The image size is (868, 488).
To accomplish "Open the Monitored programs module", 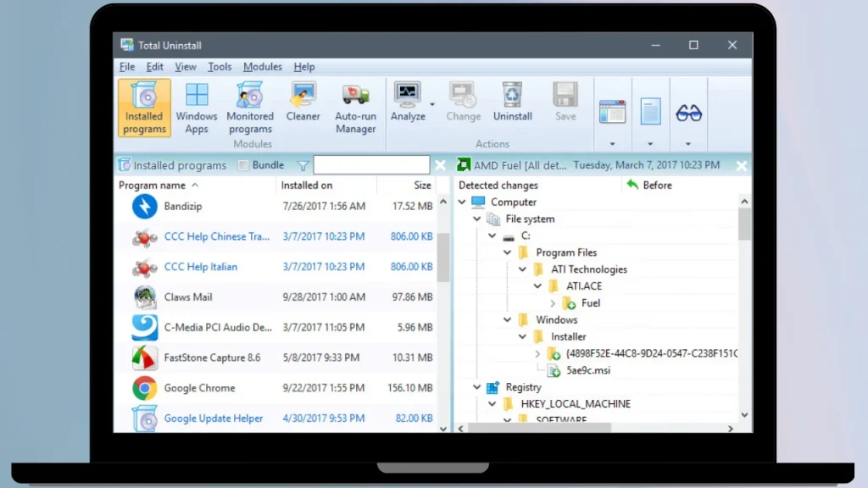I will pyautogui.click(x=250, y=108).
